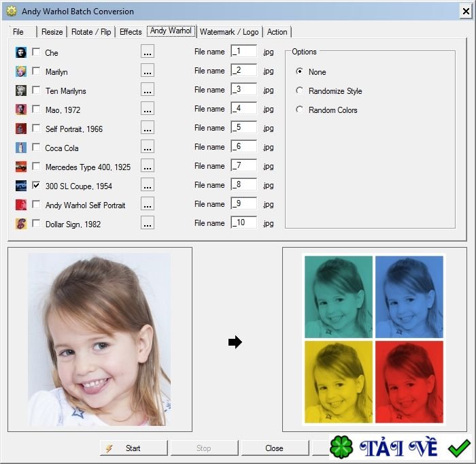Tick the Mao, 1972 checkbox
This screenshot has width=476, height=464.
click(x=36, y=109)
